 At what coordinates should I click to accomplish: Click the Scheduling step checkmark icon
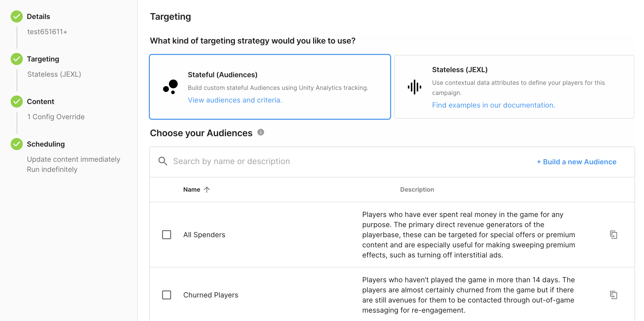point(17,144)
